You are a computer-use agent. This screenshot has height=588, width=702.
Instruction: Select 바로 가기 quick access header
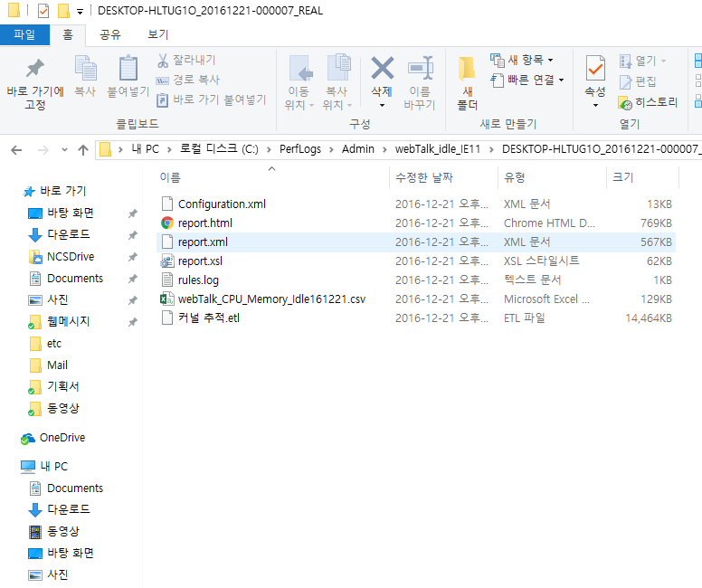click(54, 191)
